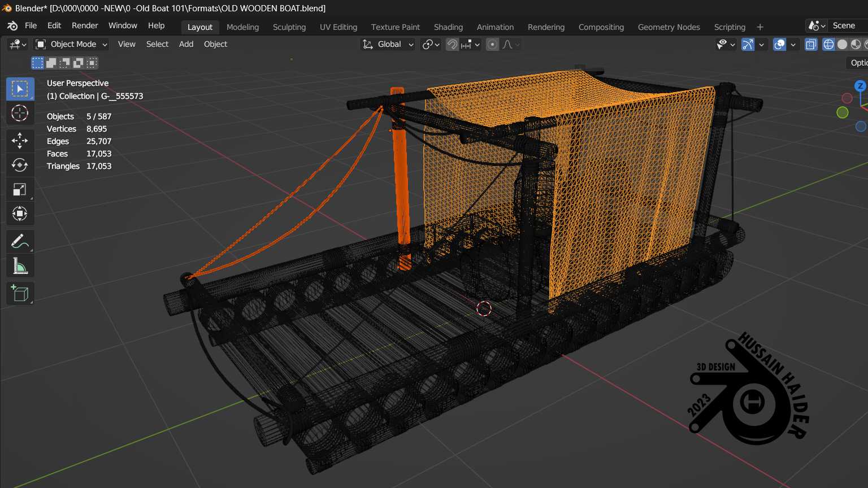Click the Scene name field
This screenshot has width=868, height=488.
tap(849, 26)
